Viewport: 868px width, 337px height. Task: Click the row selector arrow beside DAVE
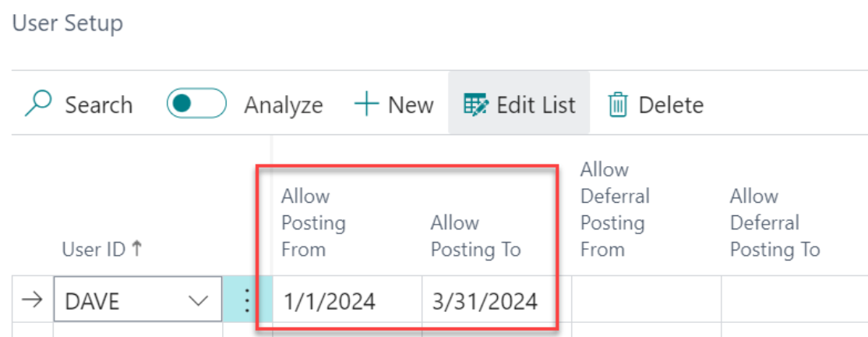pyautogui.click(x=34, y=301)
